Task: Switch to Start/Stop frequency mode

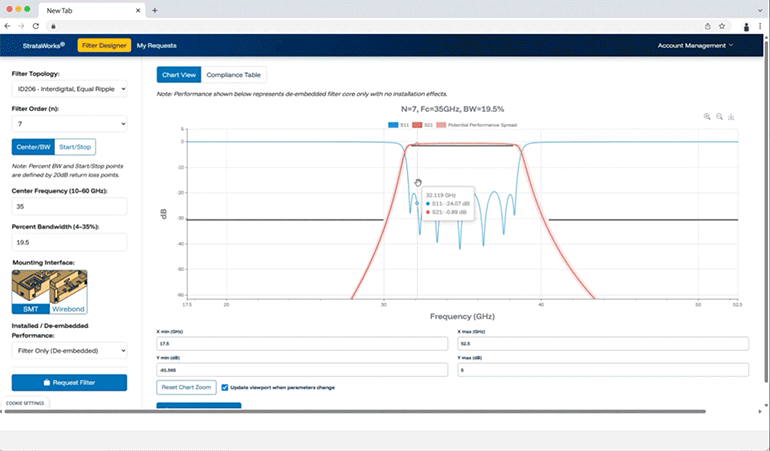Action: pyautogui.click(x=75, y=147)
